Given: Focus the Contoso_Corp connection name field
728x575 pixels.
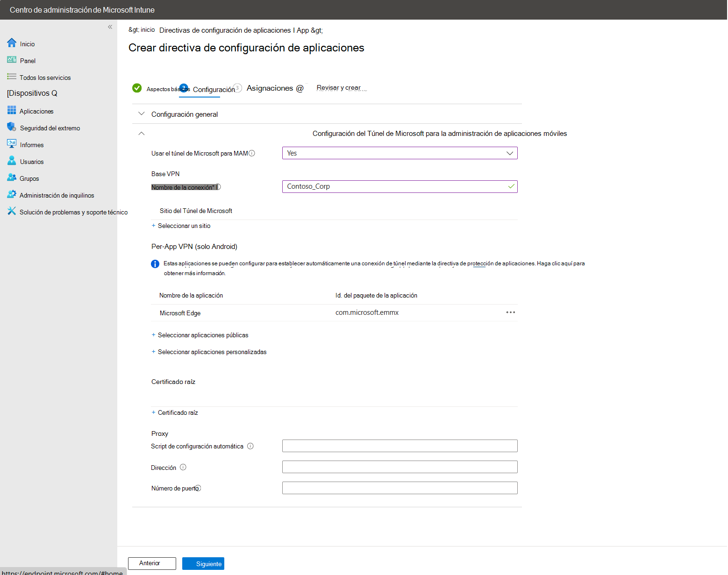Looking at the screenshot, I should [400, 186].
